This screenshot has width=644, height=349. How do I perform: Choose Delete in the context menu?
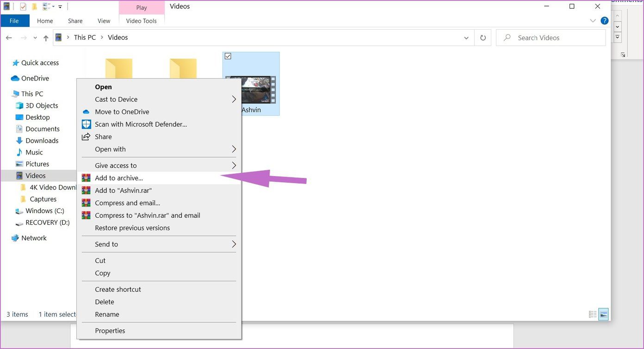pyautogui.click(x=159, y=302)
